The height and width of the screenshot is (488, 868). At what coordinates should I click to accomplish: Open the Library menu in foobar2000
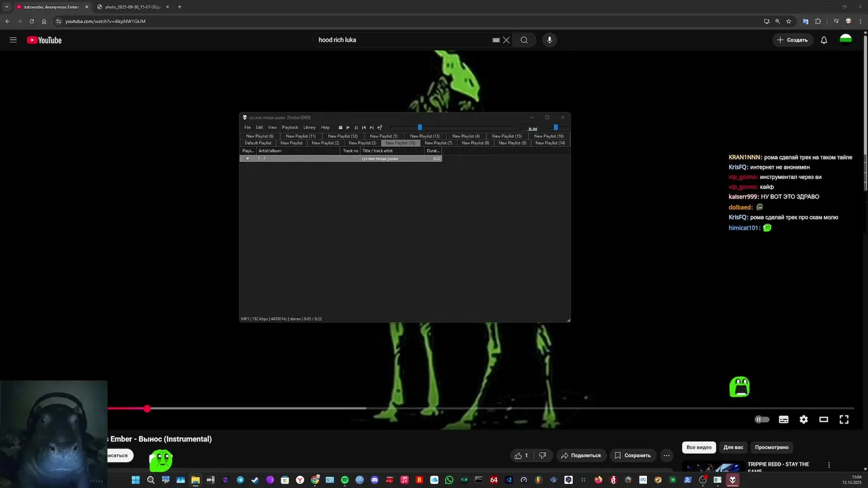(309, 127)
